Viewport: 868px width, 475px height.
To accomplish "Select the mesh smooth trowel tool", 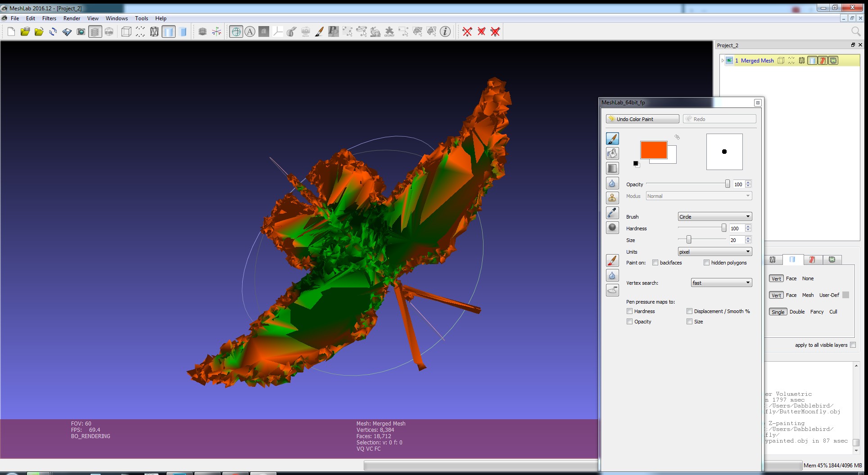I will (612, 291).
